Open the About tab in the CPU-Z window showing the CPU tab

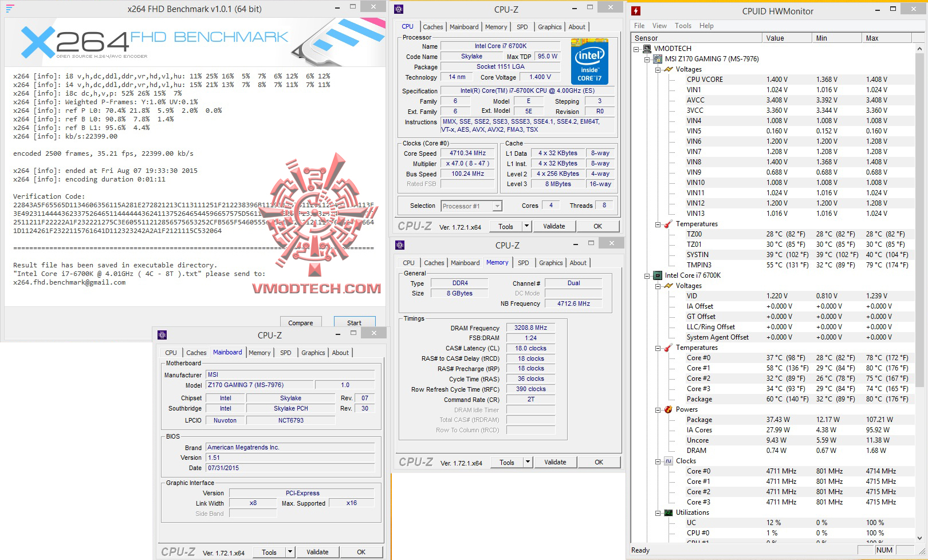click(x=577, y=27)
